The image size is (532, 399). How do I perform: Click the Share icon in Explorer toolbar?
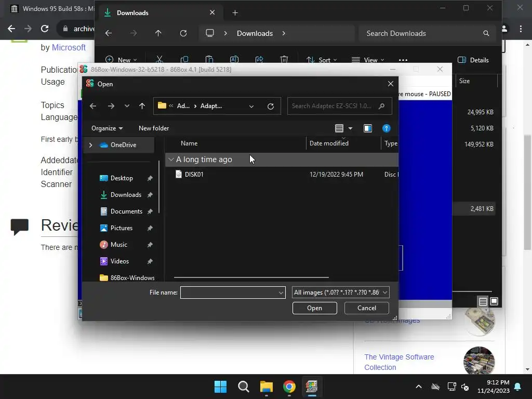pyautogui.click(x=259, y=60)
